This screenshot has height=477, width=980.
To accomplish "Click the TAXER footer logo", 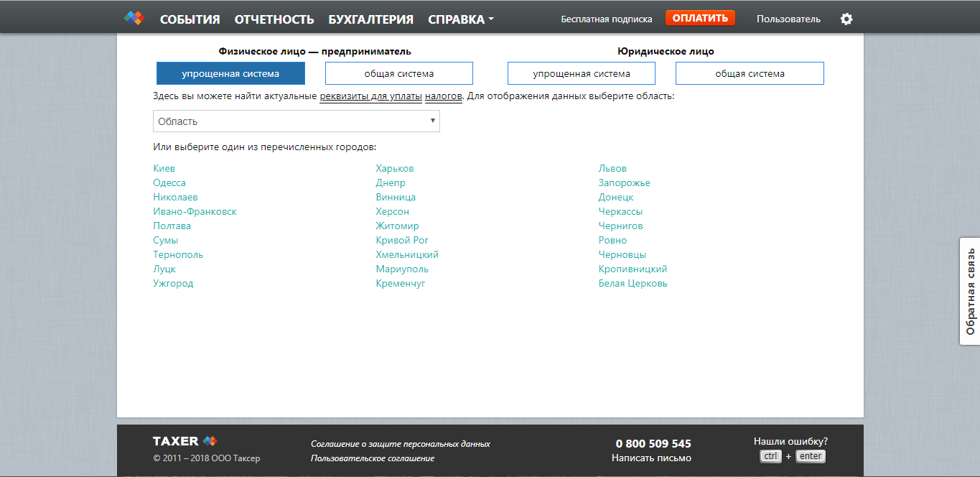I will click(x=185, y=441).
